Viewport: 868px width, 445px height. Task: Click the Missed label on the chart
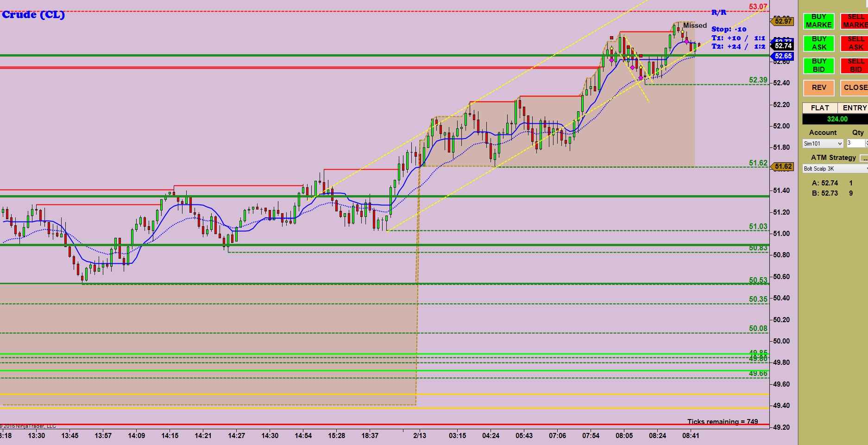[x=695, y=25]
